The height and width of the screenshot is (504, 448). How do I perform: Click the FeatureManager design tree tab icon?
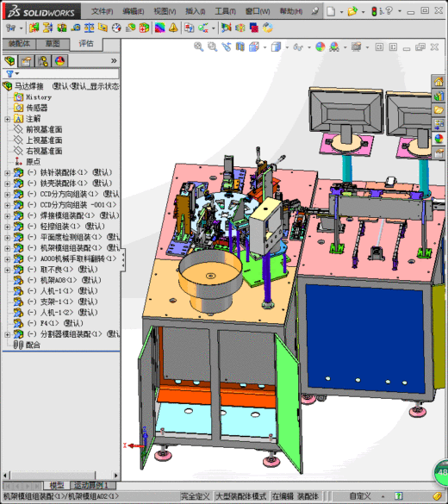click(x=10, y=61)
